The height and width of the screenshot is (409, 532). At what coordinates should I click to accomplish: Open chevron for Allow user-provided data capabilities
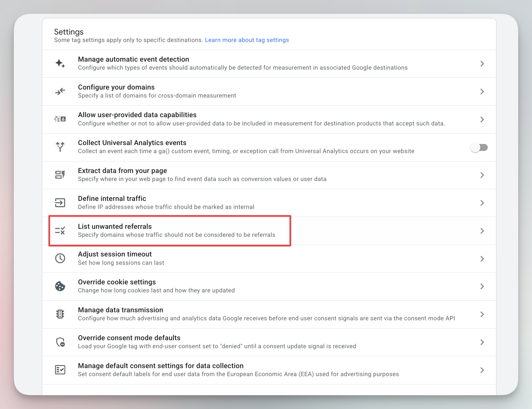[482, 119]
